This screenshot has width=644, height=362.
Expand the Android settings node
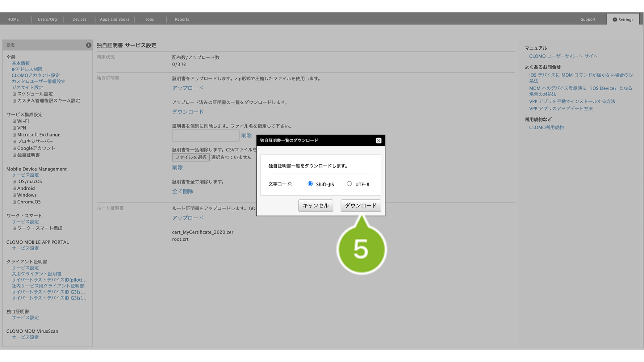(14, 189)
